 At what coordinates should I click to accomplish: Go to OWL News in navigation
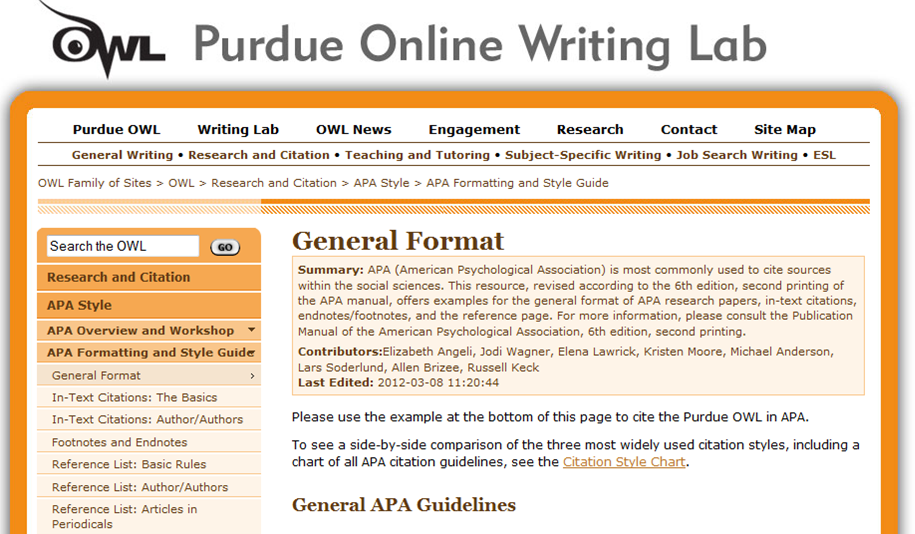tap(354, 130)
